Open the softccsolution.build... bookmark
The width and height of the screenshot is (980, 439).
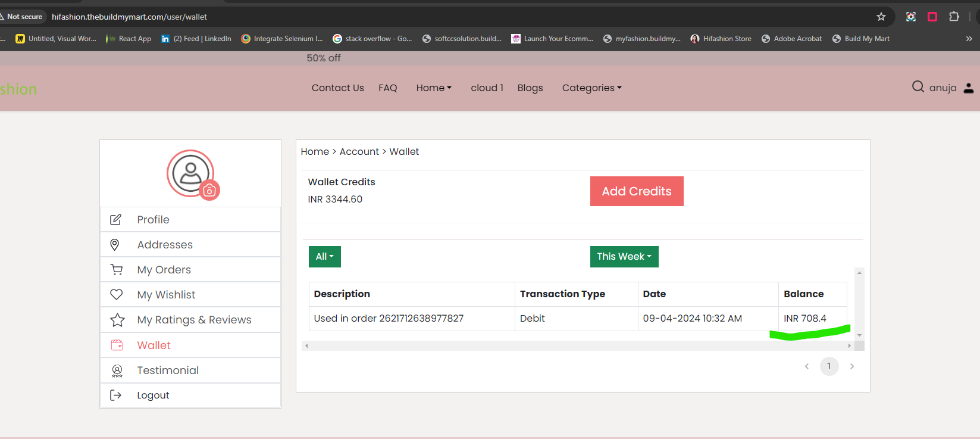(462, 39)
